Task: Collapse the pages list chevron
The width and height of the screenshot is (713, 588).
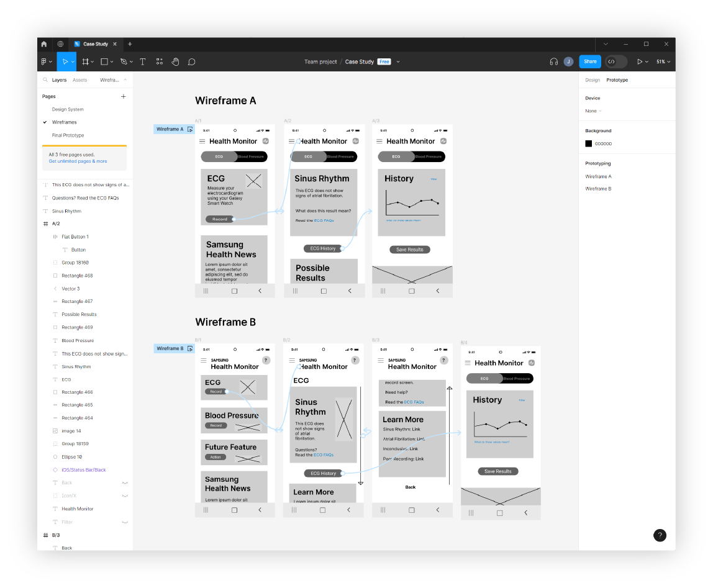Action: 125,80
